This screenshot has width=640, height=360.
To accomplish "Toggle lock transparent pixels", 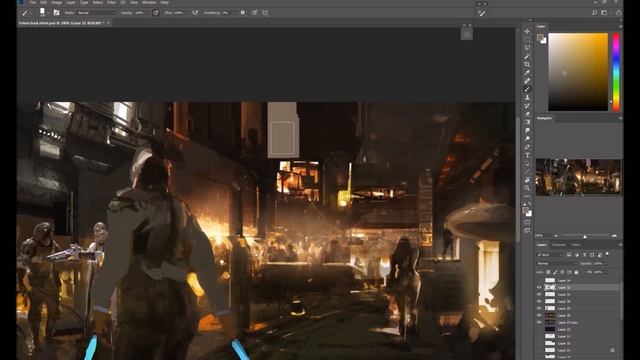I will tap(548, 272).
